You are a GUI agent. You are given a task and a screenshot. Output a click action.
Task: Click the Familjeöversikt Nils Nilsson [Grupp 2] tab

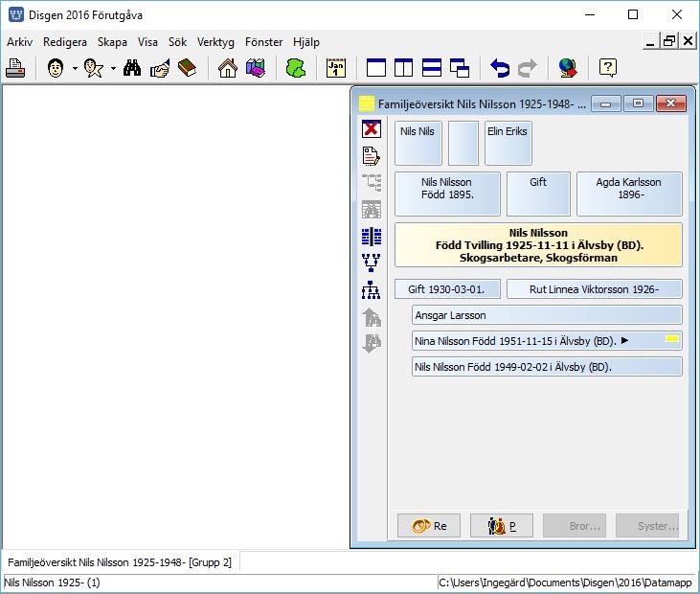click(120, 561)
